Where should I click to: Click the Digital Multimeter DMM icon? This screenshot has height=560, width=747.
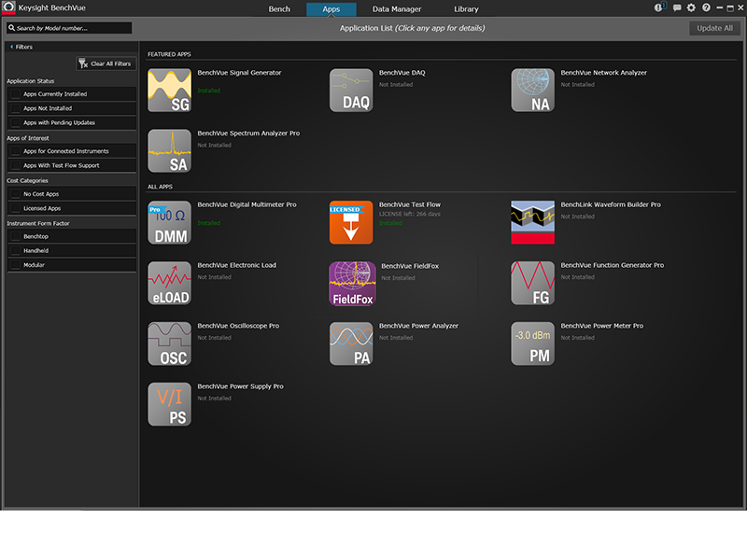(x=169, y=222)
